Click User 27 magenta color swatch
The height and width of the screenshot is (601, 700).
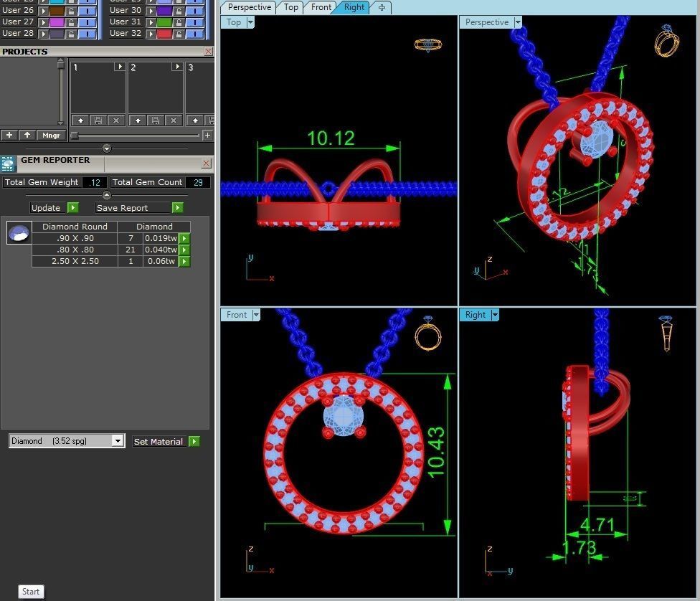coord(57,22)
